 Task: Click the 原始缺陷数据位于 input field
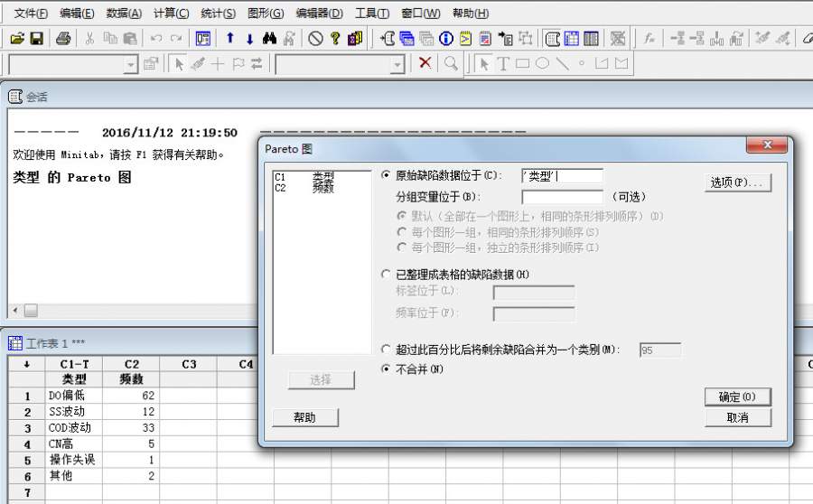[x=562, y=176]
